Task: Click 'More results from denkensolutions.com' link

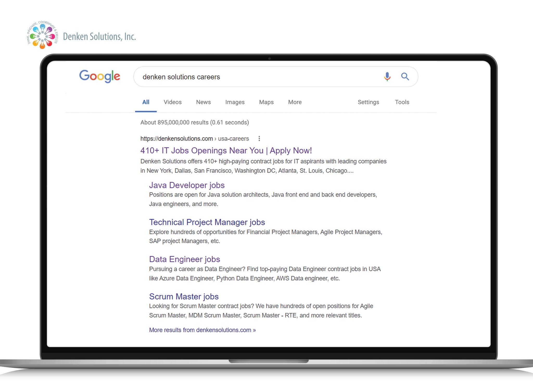Action: tap(202, 330)
